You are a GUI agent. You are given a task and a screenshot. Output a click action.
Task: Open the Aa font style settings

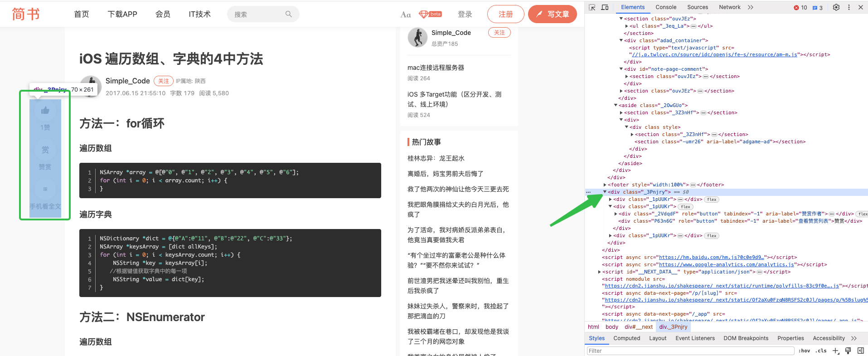[406, 15]
